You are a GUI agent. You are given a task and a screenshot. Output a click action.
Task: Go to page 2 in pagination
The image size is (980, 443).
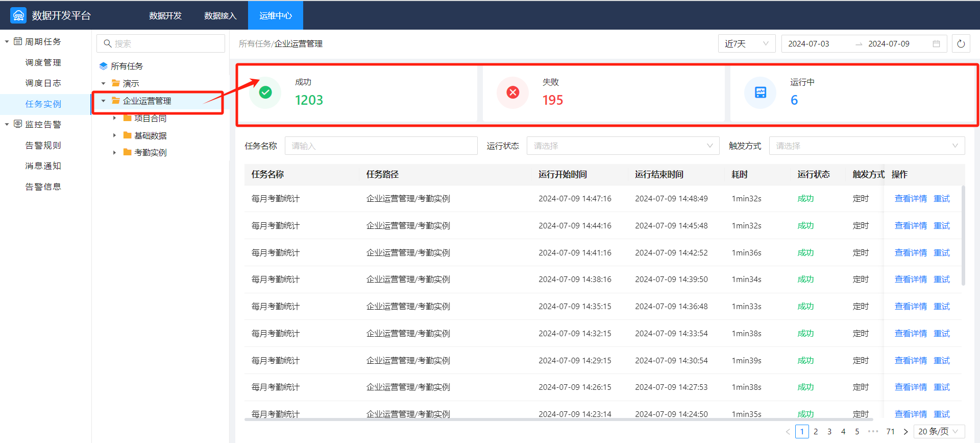816,432
